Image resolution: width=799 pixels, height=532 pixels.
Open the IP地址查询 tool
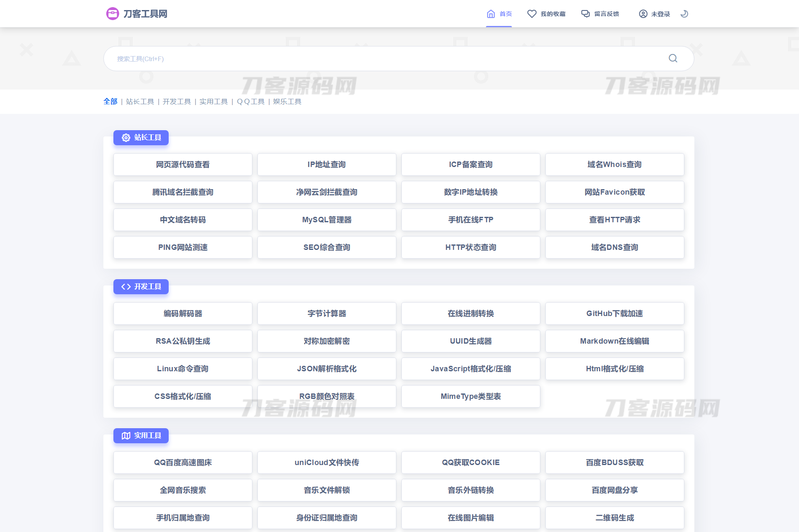326,164
